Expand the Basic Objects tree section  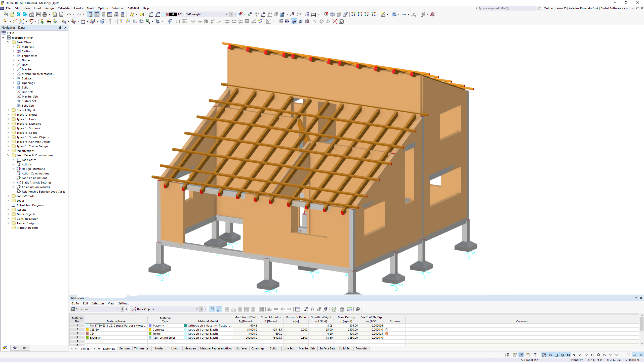[x=8, y=42]
